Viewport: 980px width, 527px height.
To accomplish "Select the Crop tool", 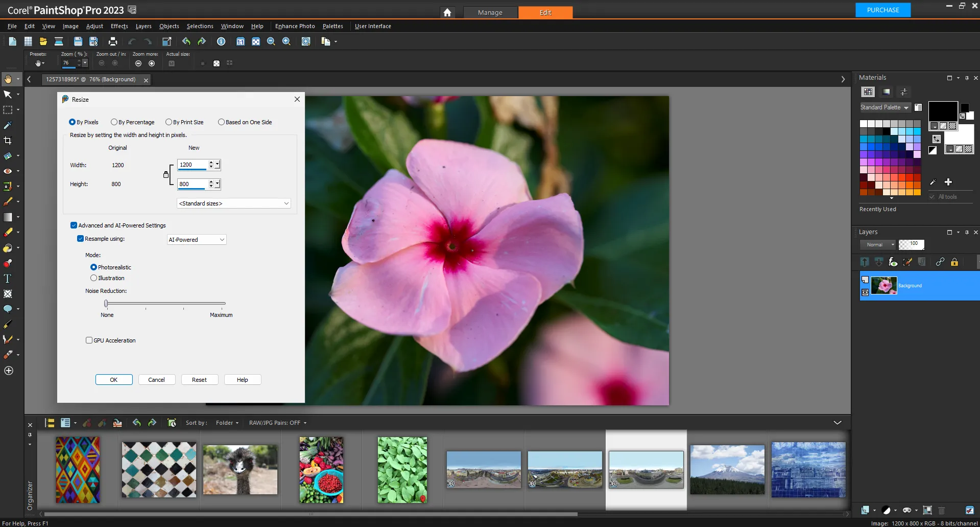I will tap(8, 141).
